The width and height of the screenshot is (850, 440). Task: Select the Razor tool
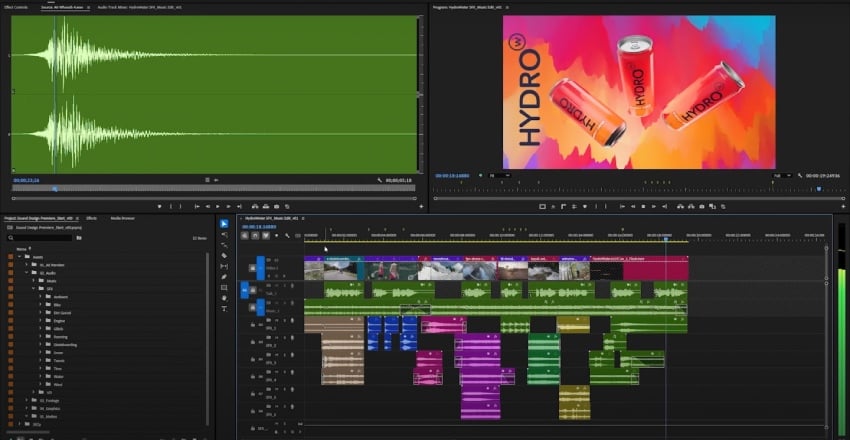(x=224, y=255)
